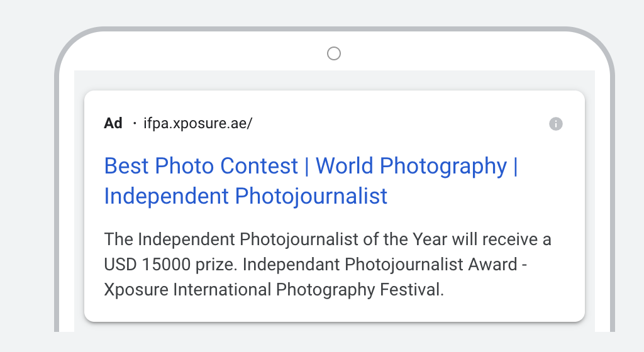Click the word "Independent" starting second headline line
This screenshot has width=644, height=352.
click(166, 196)
